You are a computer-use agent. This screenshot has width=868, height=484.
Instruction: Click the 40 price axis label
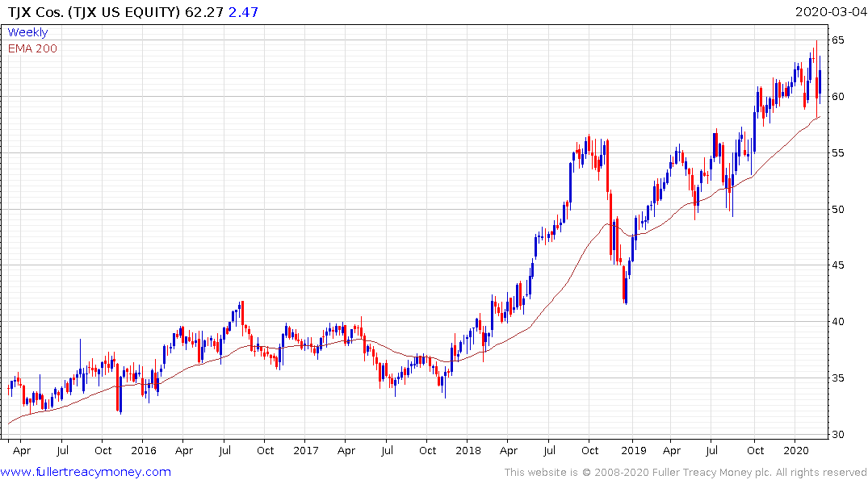pos(837,322)
